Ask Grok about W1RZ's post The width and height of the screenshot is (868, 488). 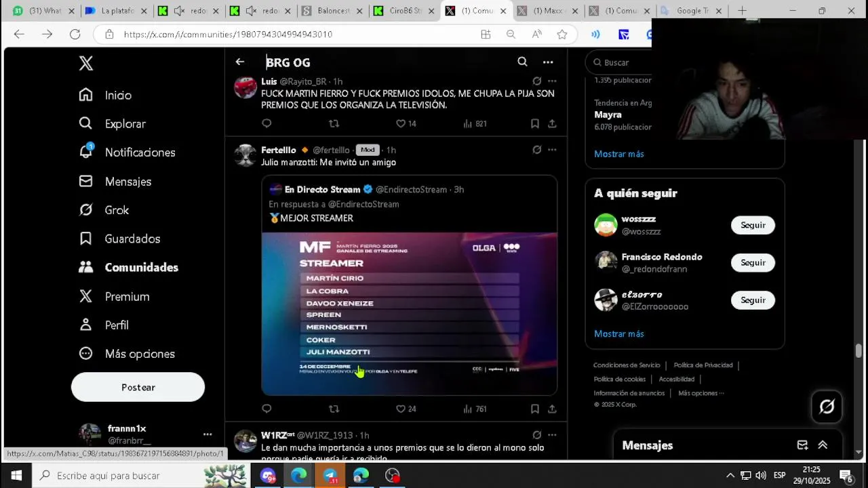coord(537,435)
